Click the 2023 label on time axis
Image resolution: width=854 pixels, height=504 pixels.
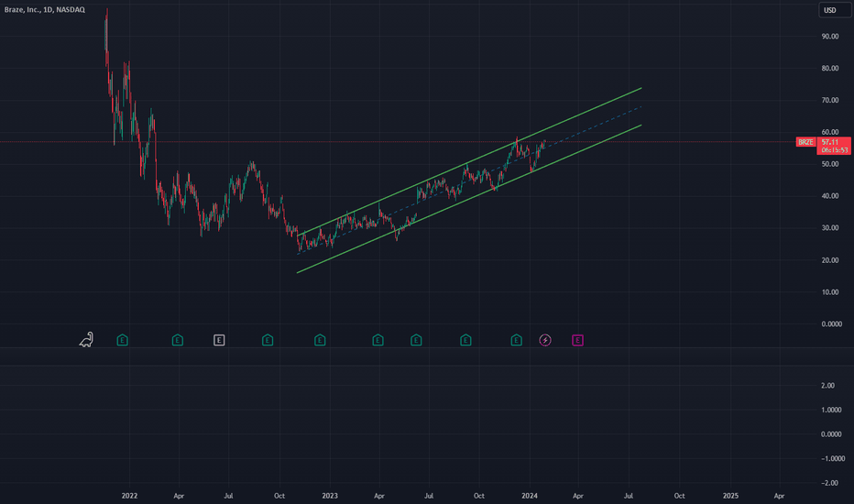point(330,496)
